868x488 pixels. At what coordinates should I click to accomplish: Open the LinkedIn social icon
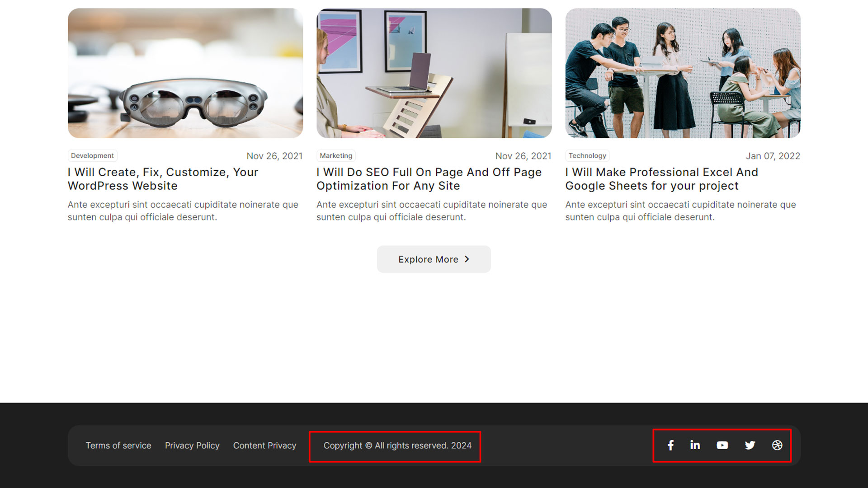click(x=695, y=446)
